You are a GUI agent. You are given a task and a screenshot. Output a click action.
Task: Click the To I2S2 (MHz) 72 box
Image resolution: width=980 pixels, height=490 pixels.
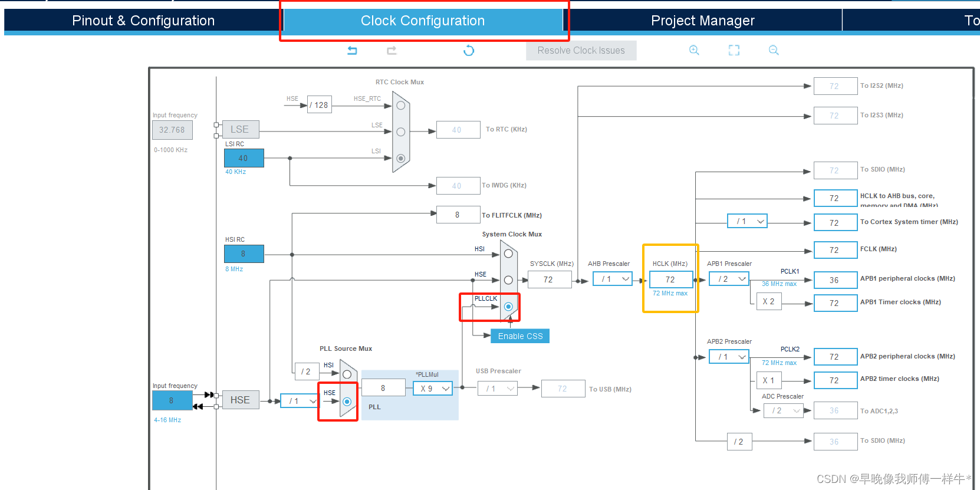(x=836, y=86)
